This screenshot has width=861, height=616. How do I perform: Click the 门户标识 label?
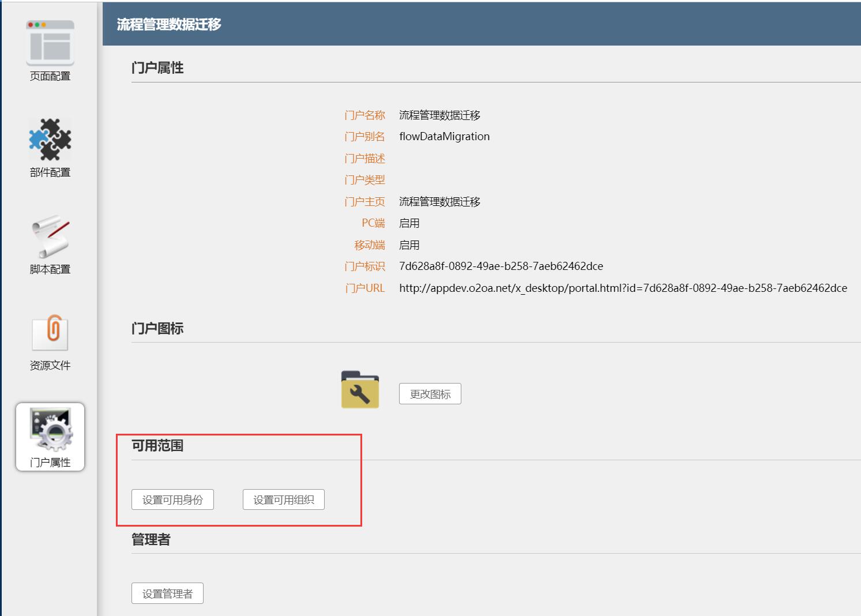[364, 266]
